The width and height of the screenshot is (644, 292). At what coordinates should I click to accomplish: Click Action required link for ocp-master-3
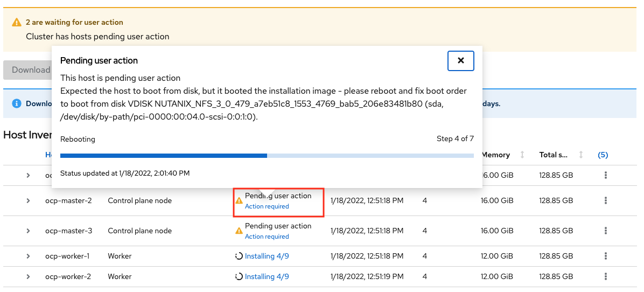[x=267, y=237]
